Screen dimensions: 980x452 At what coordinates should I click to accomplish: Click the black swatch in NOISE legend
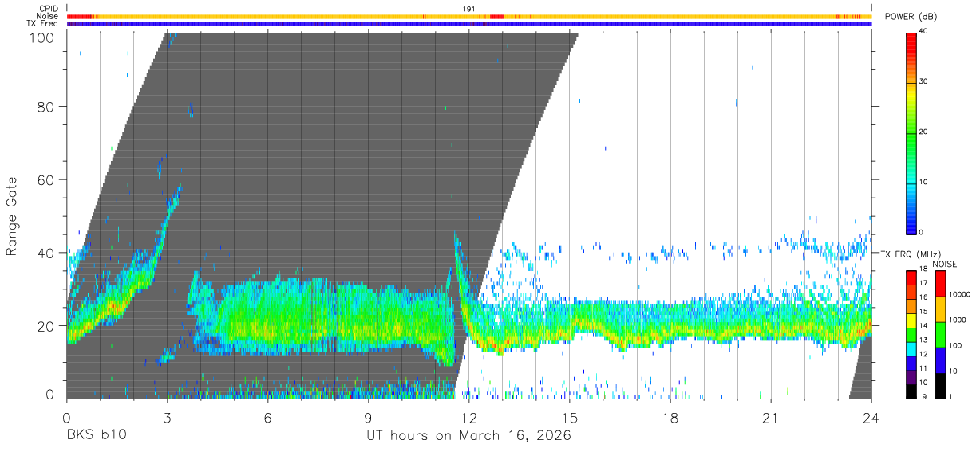tap(940, 386)
